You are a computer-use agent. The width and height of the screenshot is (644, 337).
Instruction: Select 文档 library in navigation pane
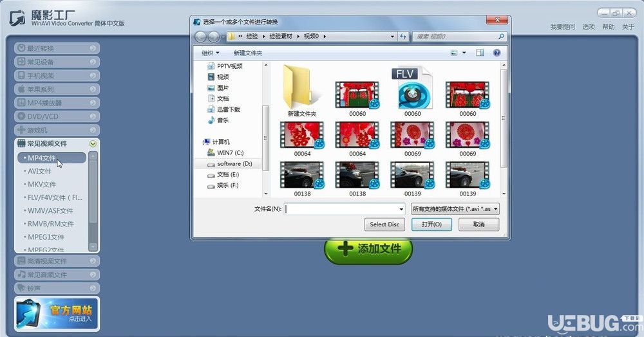(218, 98)
